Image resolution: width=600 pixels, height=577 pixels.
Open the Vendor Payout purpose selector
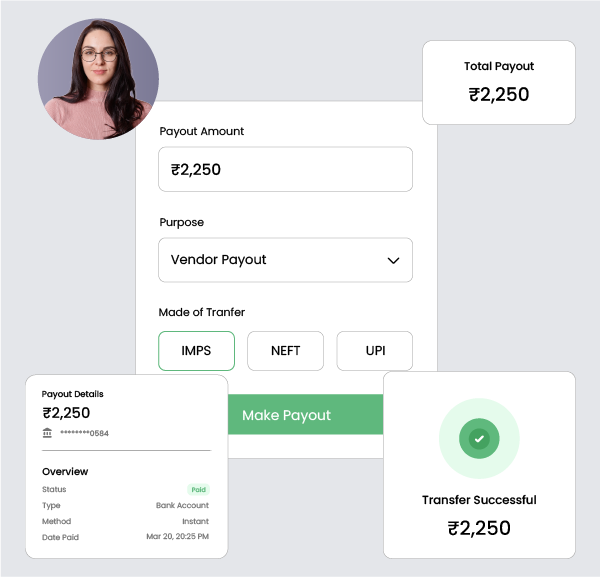pyautogui.click(x=270, y=260)
